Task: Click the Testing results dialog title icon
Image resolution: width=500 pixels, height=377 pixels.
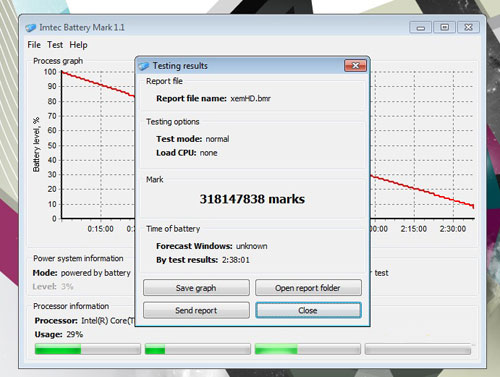Action: (144, 66)
